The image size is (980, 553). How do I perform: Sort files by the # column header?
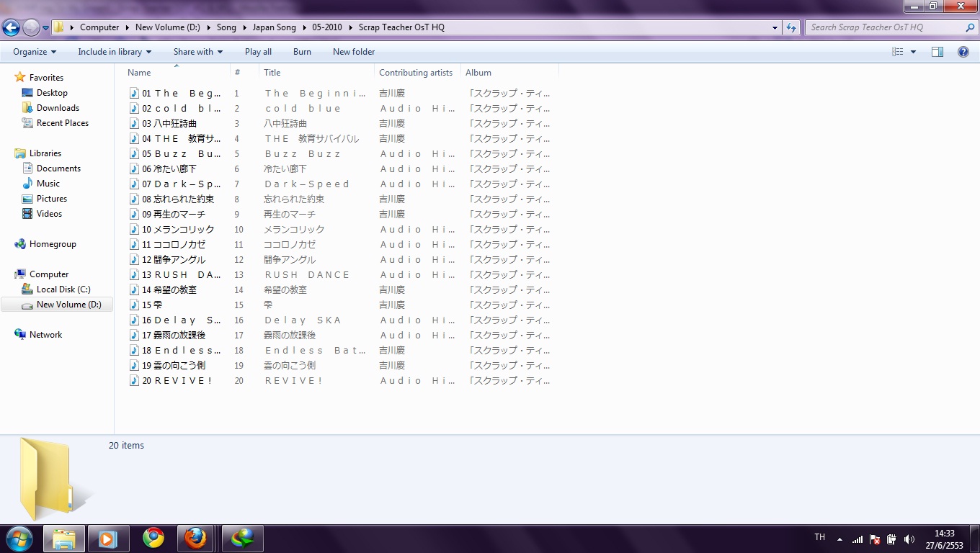244,73
